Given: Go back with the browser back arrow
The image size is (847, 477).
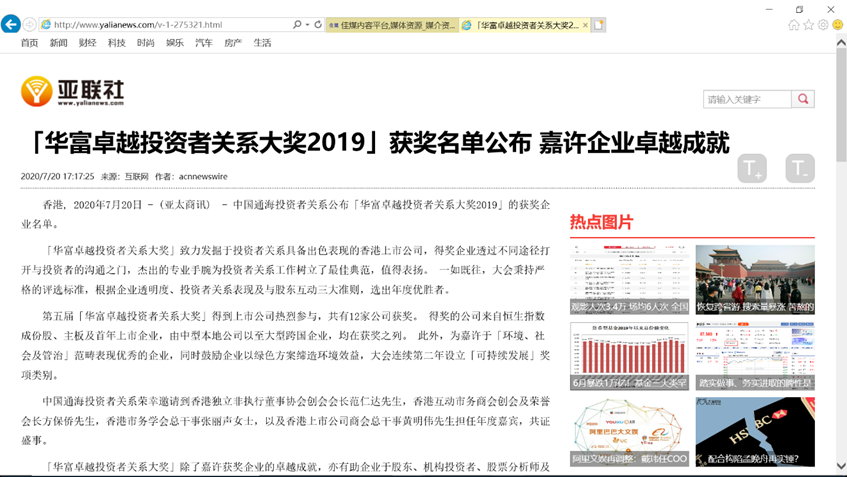Looking at the screenshot, I should point(11,24).
